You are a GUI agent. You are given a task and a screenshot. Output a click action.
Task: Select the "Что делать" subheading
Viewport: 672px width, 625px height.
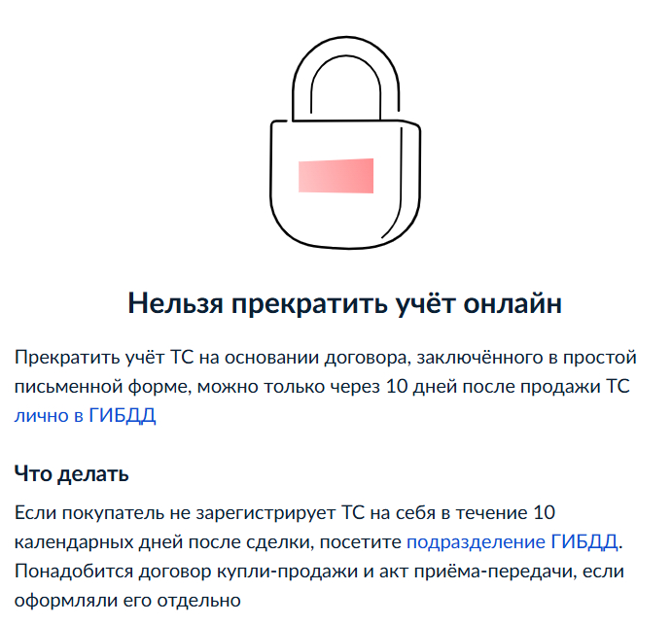coord(72,473)
